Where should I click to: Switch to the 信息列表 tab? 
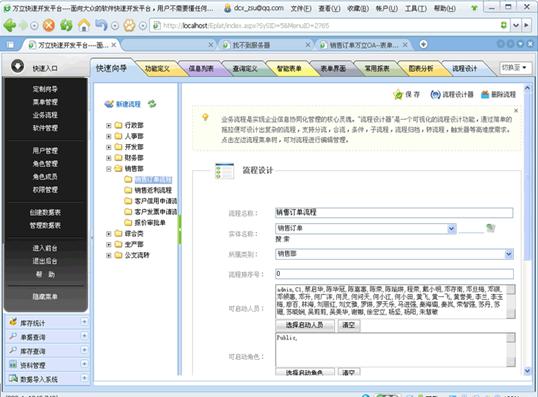201,68
